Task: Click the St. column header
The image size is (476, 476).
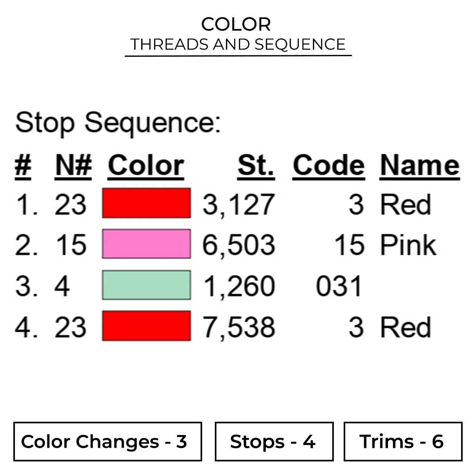Action: tap(256, 166)
